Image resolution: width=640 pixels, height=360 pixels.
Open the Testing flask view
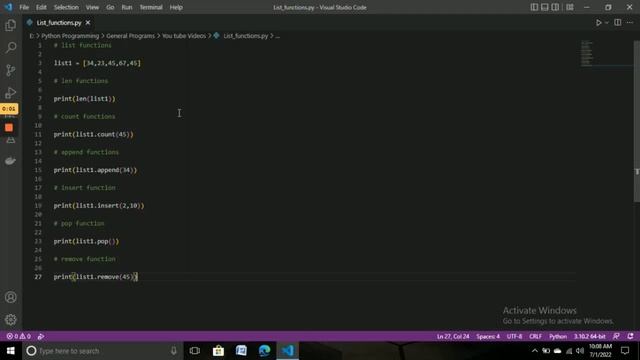(x=11, y=141)
